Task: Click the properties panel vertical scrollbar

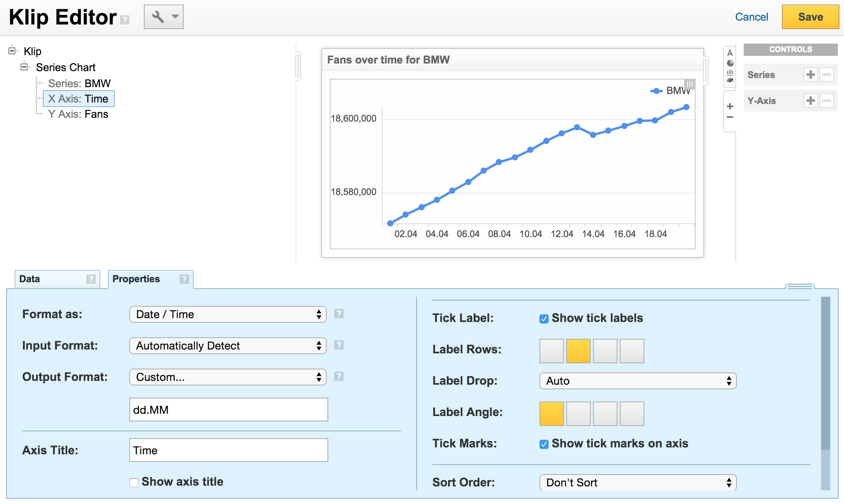Action: [825, 373]
